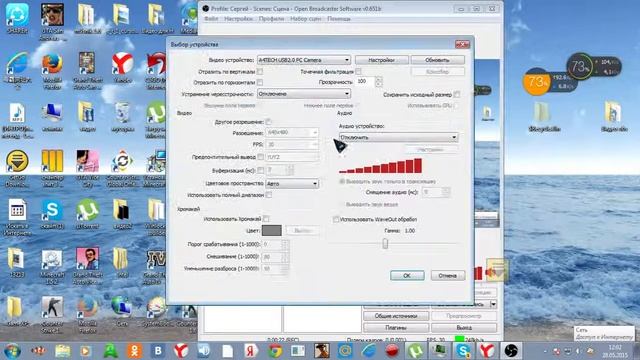
Task: Click 'Отмена' to cancel dialog
Action: pos(448,276)
